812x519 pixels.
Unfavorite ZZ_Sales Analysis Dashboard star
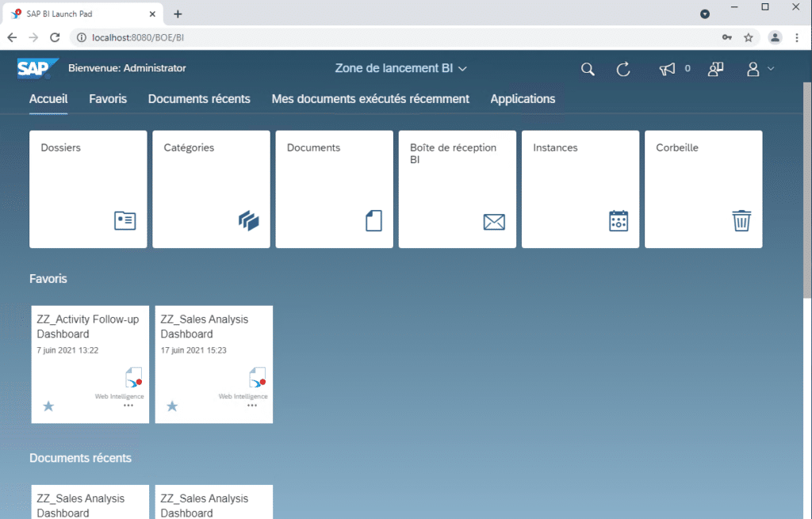coord(172,406)
